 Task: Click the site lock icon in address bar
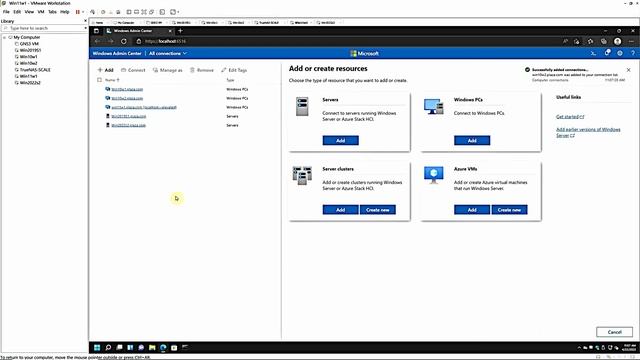click(139, 41)
